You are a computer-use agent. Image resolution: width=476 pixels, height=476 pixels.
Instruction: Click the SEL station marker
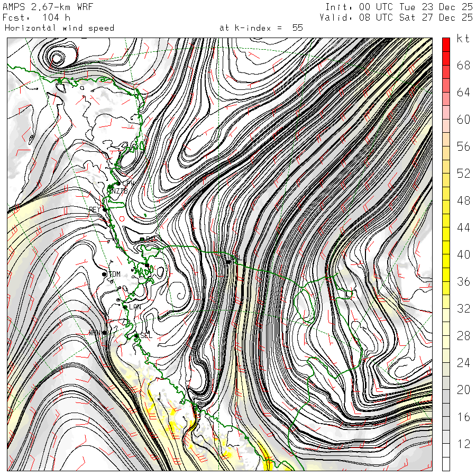(x=136, y=335)
